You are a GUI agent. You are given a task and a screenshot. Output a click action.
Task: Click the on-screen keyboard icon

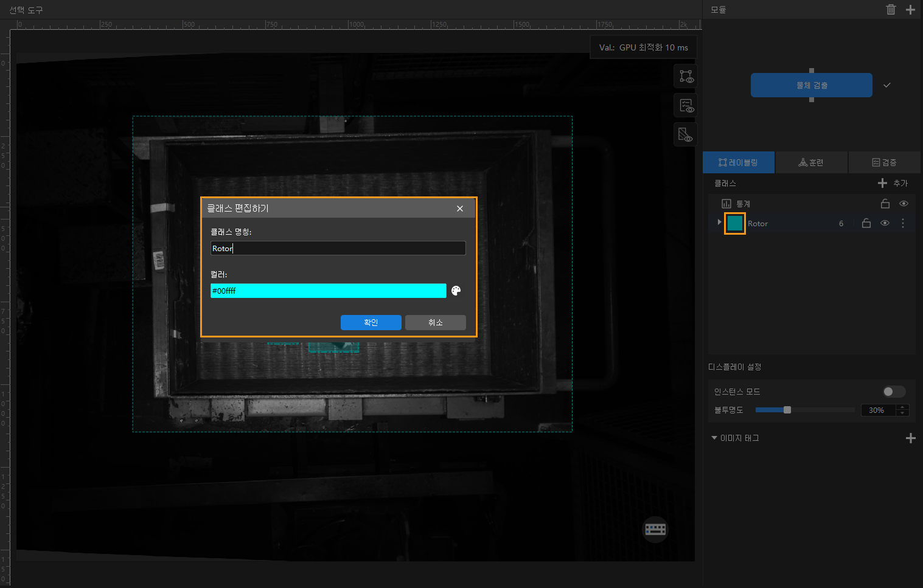click(655, 529)
